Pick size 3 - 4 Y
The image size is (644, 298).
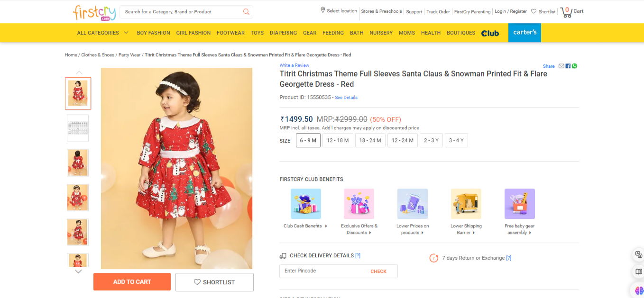click(456, 140)
